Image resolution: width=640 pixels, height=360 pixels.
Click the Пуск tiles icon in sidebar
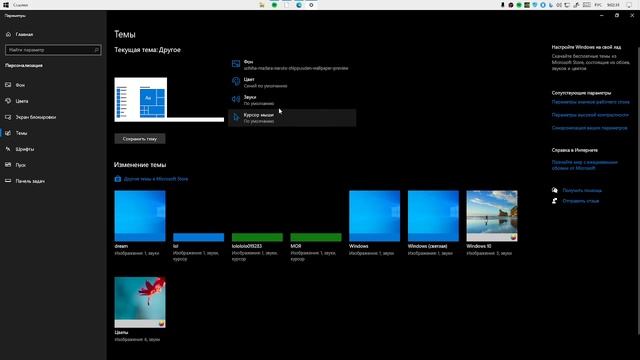[x=8, y=165]
